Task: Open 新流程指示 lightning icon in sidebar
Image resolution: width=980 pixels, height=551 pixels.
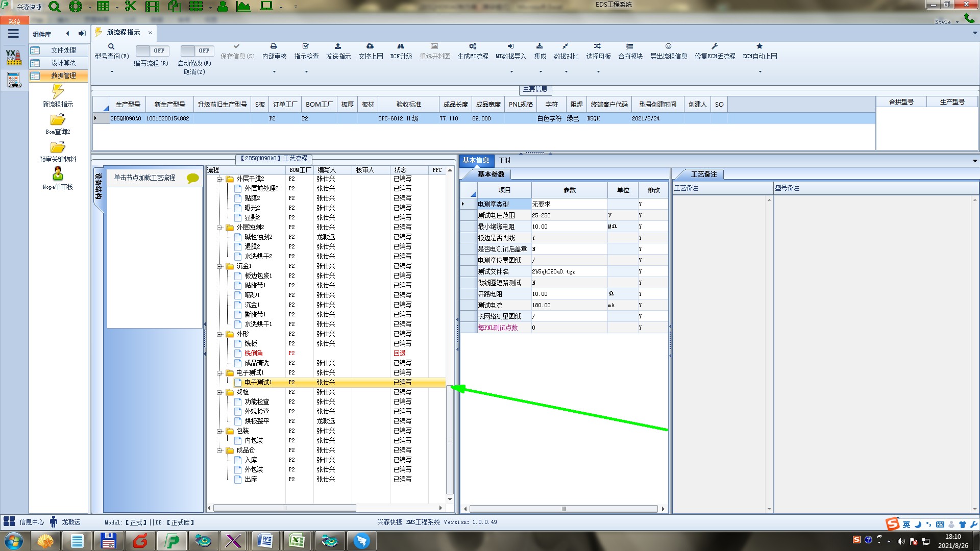Action: [x=58, y=92]
